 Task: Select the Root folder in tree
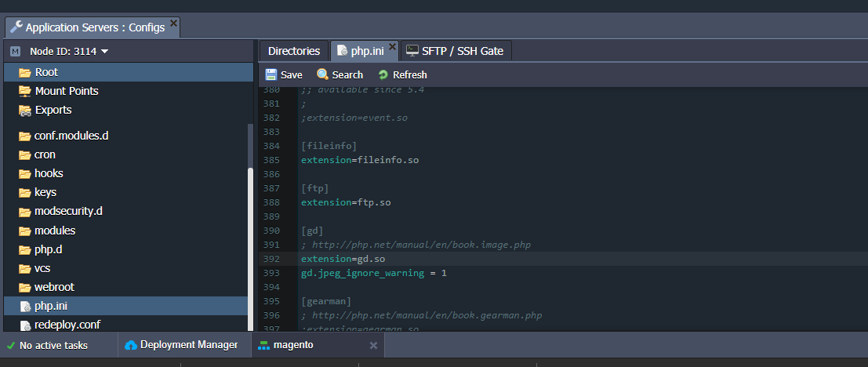point(46,72)
